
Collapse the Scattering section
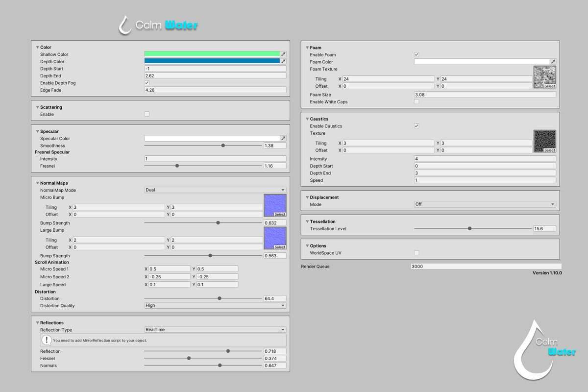pyautogui.click(x=37, y=107)
